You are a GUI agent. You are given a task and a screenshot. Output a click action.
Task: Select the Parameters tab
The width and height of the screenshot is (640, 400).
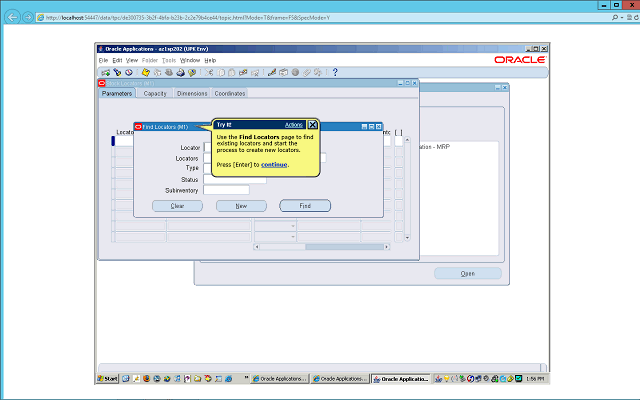click(117, 93)
